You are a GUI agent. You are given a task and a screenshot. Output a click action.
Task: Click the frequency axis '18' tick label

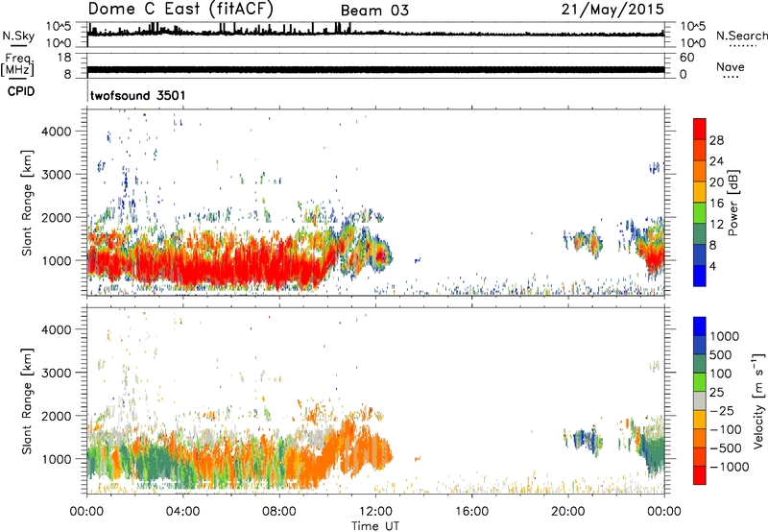64,58
